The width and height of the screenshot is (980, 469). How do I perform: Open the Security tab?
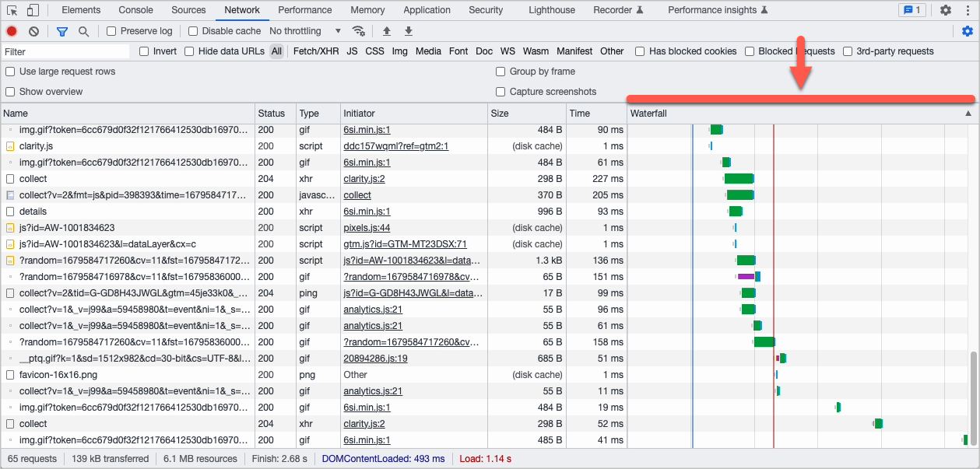click(x=486, y=10)
